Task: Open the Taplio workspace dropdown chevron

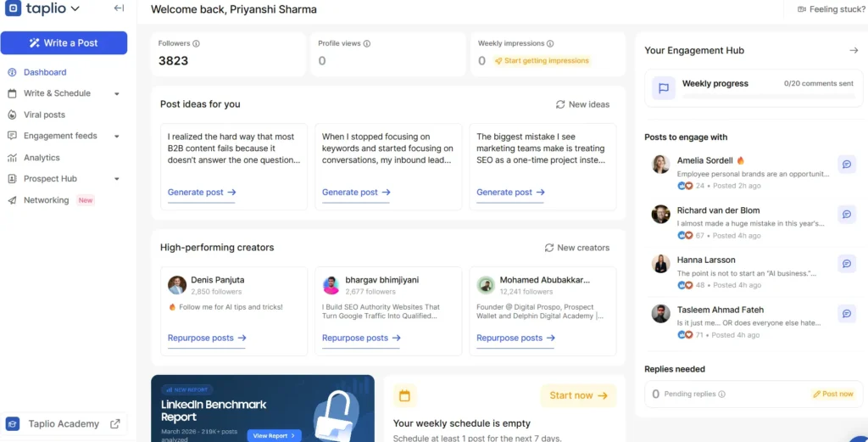Action: [75, 8]
